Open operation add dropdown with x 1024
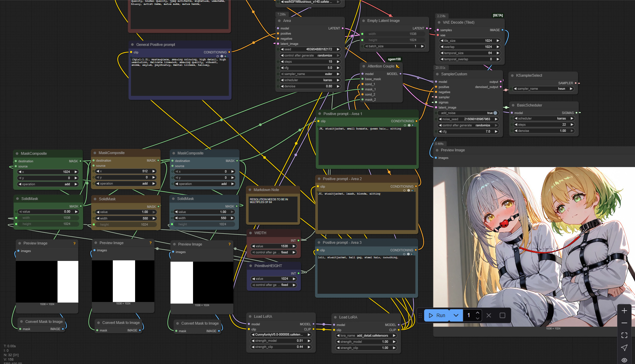 [48, 184]
